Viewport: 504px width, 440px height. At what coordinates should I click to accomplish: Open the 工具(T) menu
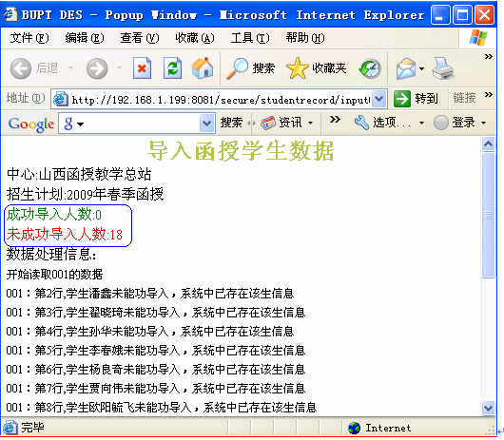click(250, 38)
